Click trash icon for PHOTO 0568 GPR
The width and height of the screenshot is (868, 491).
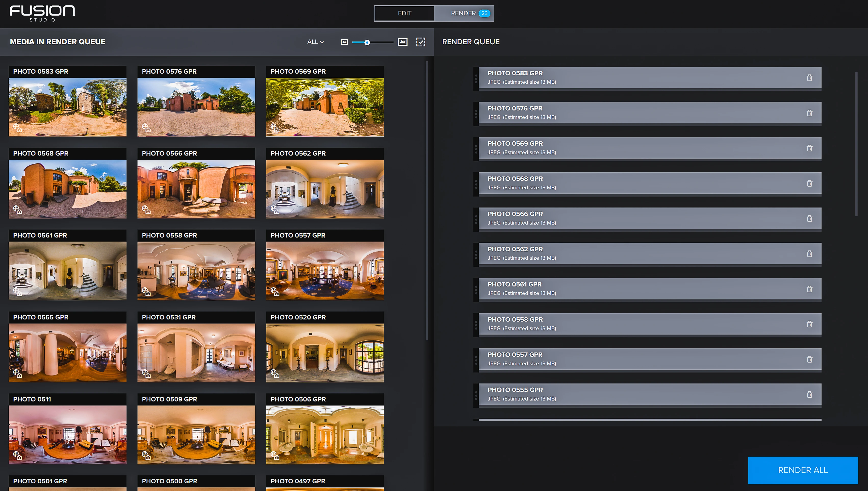809,184
